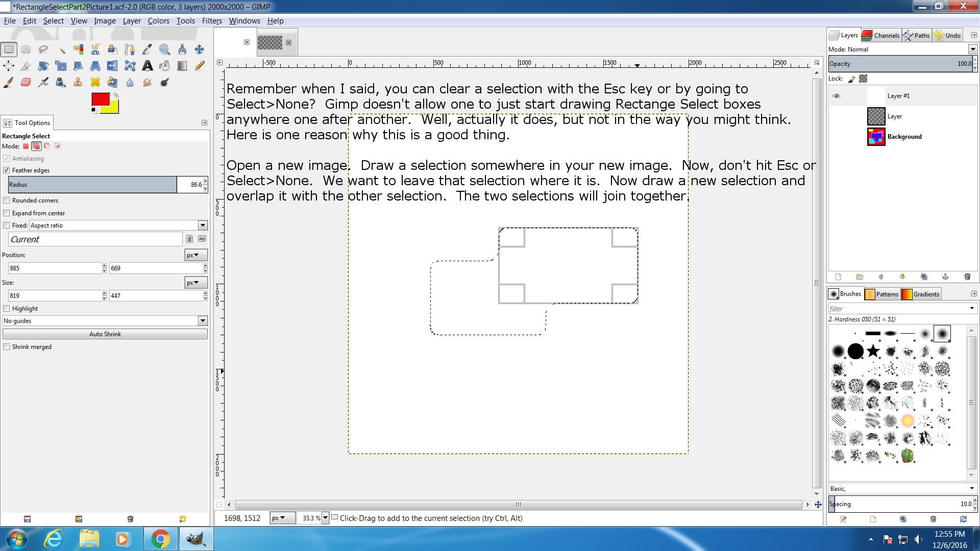Toggle visibility eye of Layer #1
This screenshot has height=551, width=980.
836,96
